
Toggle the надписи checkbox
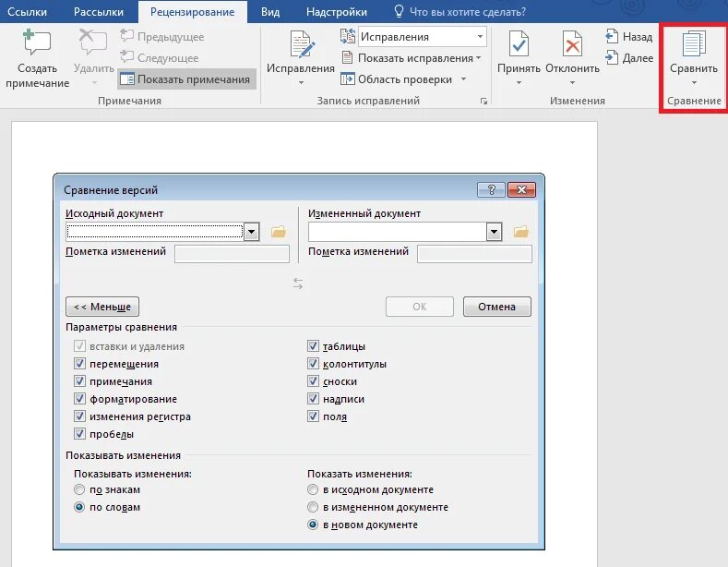click(313, 399)
